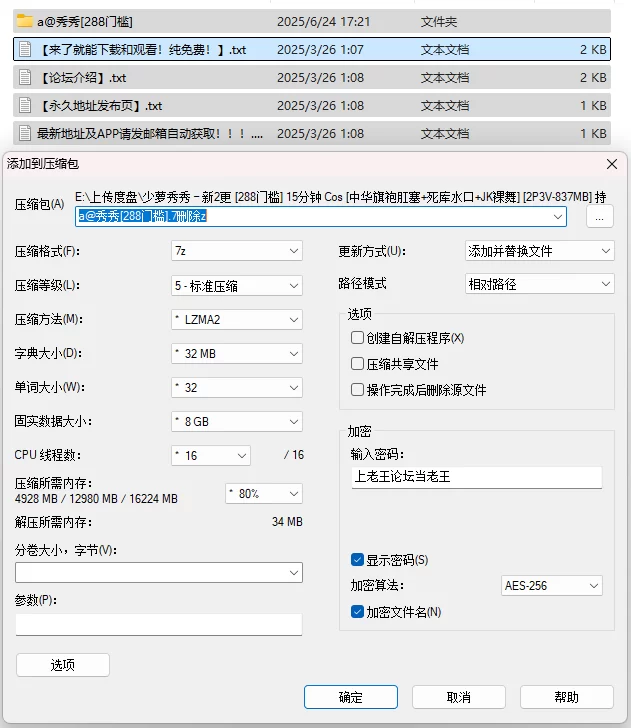The image size is (631, 728).
Task: Tick the 压缩共享文件 checkbox
Action: point(357,364)
